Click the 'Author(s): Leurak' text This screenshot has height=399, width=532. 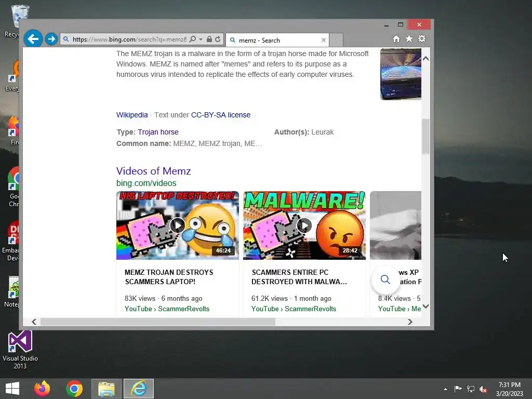(x=303, y=132)
